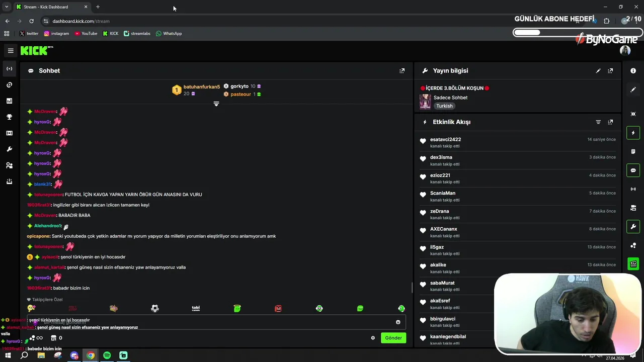Open the community users icon in left sidebar

point(9,165)
